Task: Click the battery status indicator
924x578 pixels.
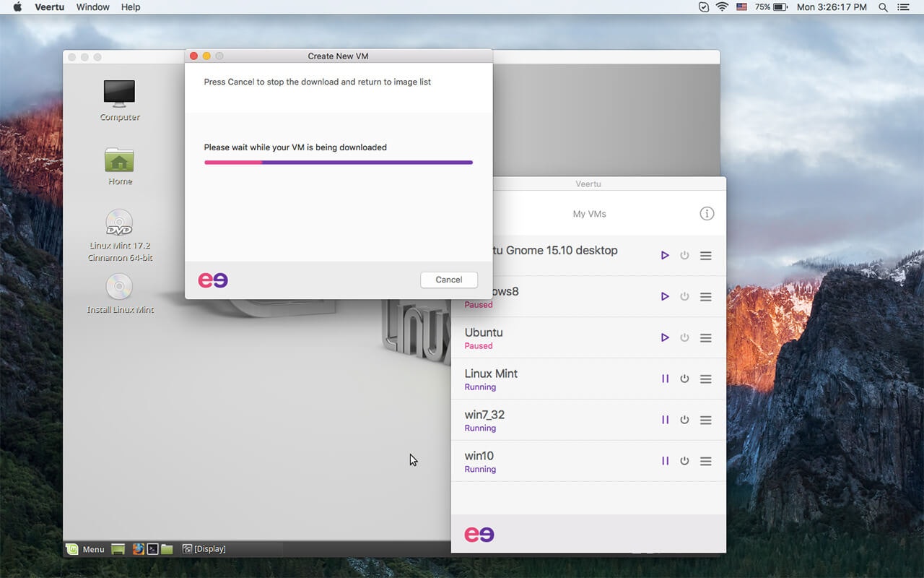Action: pyautogui.click(x=772, y=7)
